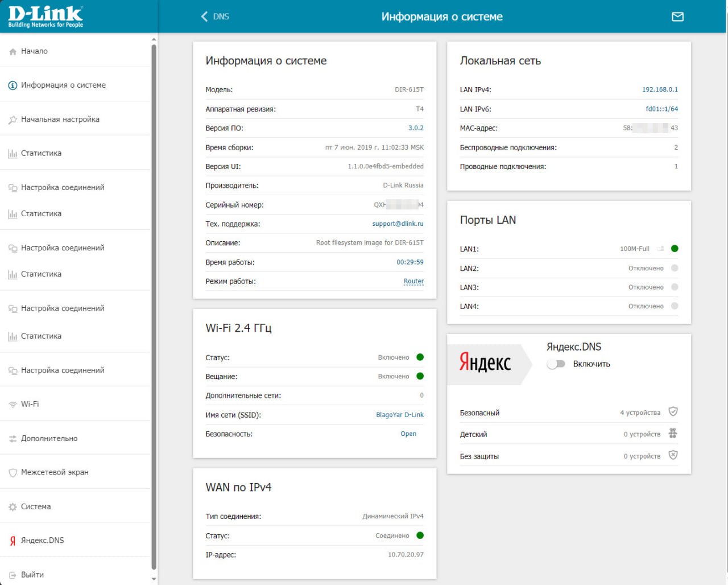Select the Начало menu item label

tap(34, 51)
